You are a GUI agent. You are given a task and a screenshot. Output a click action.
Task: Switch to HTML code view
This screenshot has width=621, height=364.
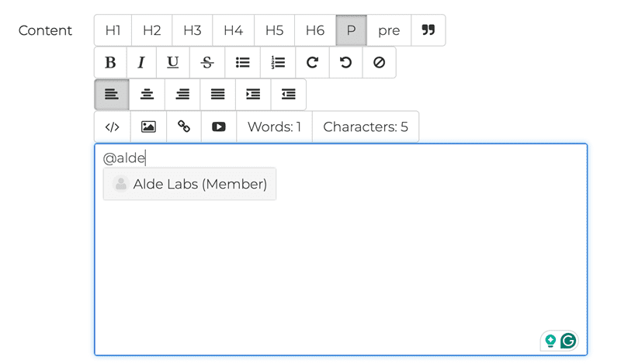tap(112, 127)
